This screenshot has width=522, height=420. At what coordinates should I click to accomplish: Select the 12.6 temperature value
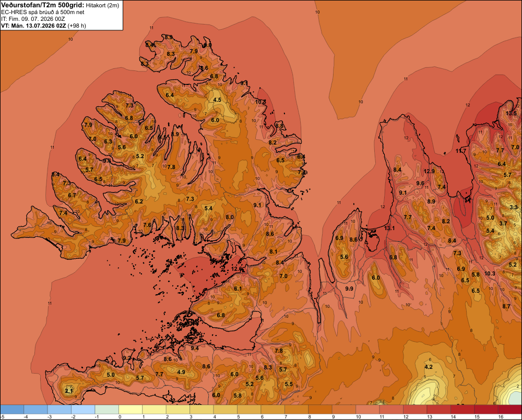236,269
